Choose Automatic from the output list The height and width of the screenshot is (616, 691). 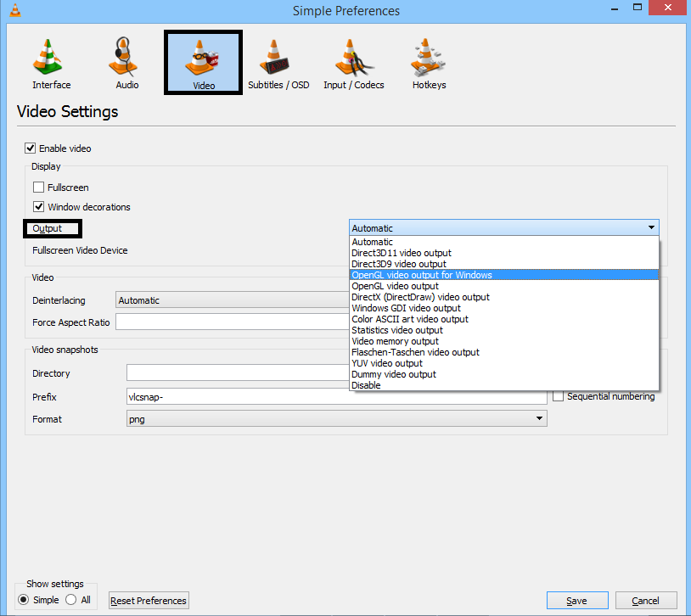coord(504,242)
